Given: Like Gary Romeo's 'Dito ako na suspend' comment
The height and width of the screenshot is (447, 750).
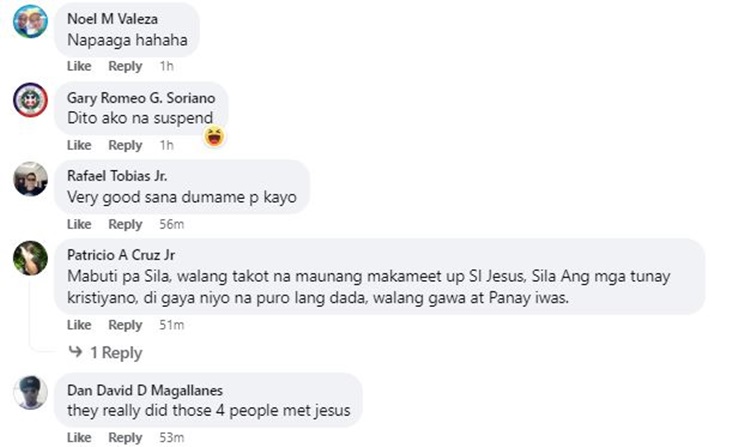Looking at the screenshot, I should pyautogui.click(x=79, y=146).
